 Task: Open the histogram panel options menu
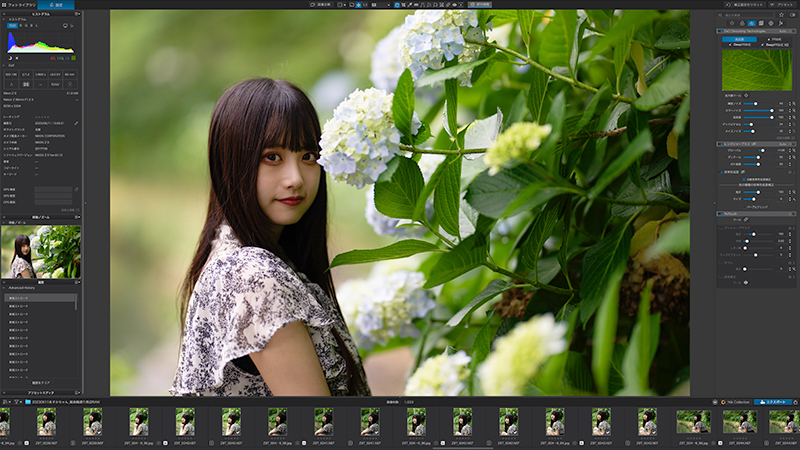pyautogui.click(x=77, y=14)
